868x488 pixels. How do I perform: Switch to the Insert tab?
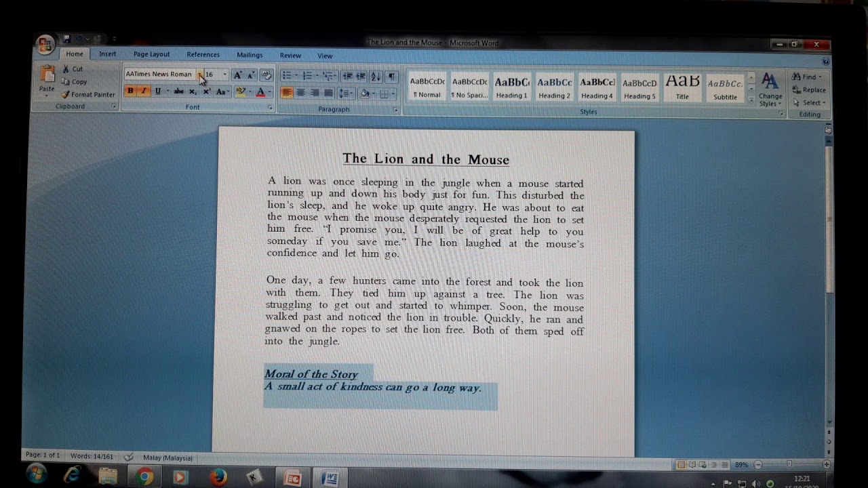click(x=107, y=54)
